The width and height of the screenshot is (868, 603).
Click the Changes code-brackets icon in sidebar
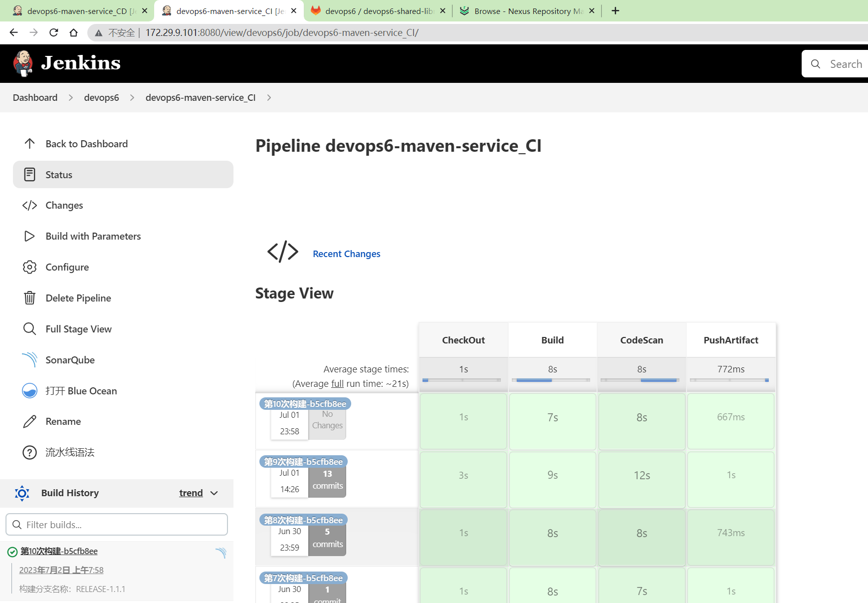coord(29,205)
